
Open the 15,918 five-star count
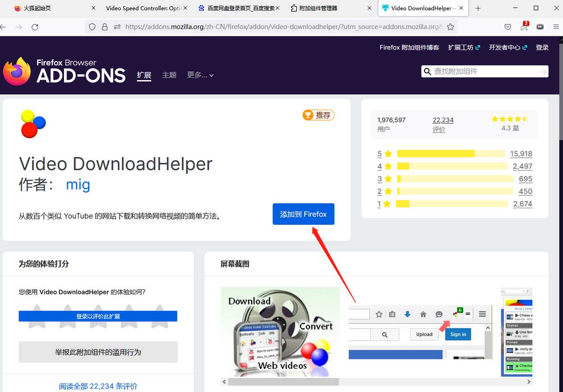click(x=521, y=154)
